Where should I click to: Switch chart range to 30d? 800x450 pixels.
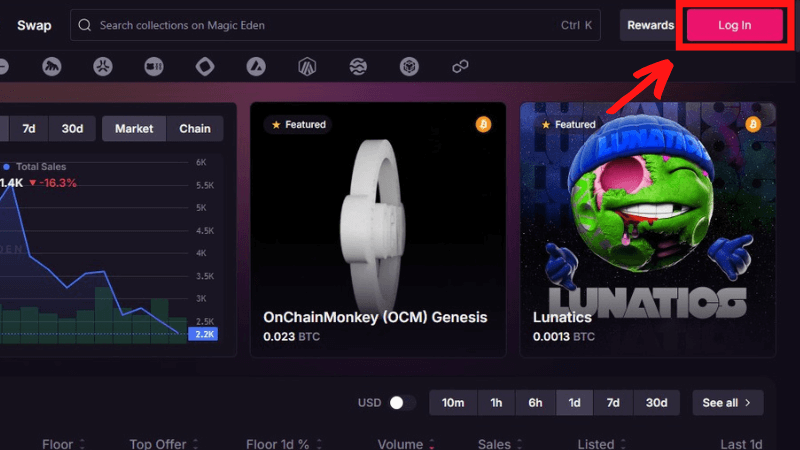(72, 129)
